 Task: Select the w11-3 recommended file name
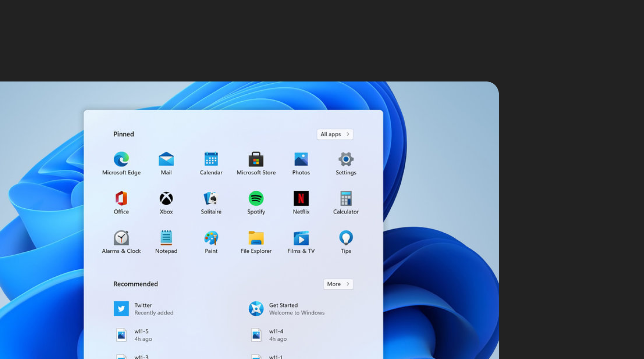coord(141,357)
